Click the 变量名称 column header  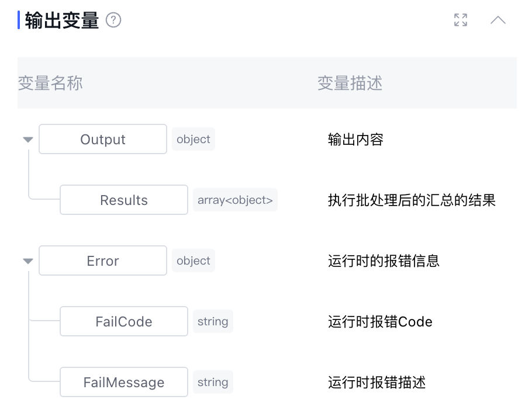pyautogui.click(x=50, y=84)
